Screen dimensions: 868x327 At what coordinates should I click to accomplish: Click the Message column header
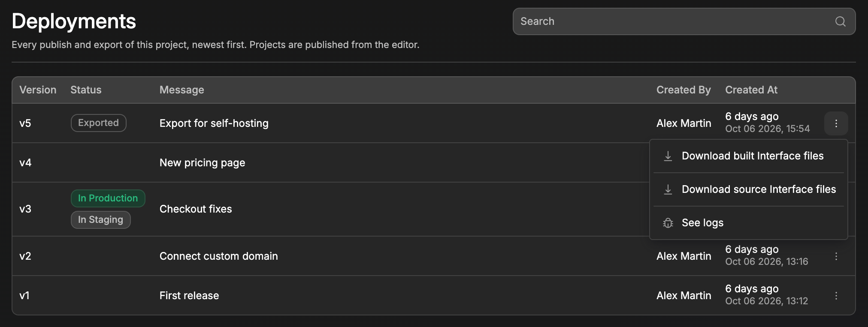(182, 90)
